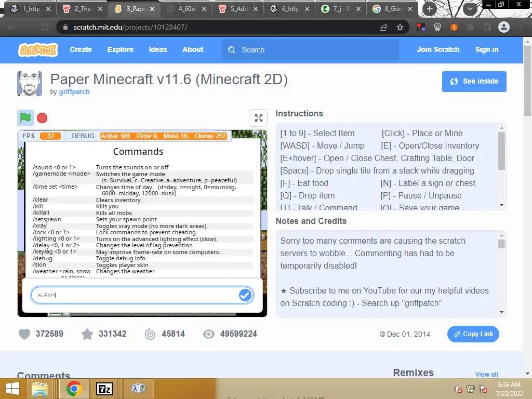Click the heart love icon

coord(24,334)
